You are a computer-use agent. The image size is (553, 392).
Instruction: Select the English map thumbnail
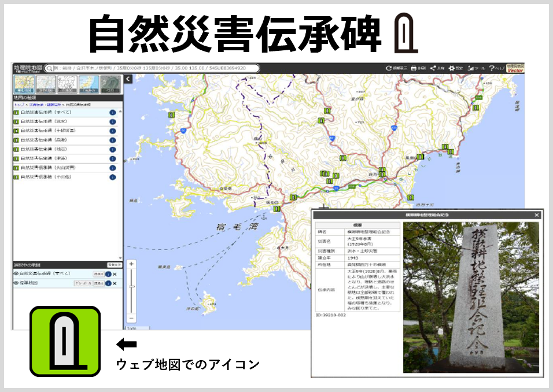pyautogui.click(x=89, y=84)
